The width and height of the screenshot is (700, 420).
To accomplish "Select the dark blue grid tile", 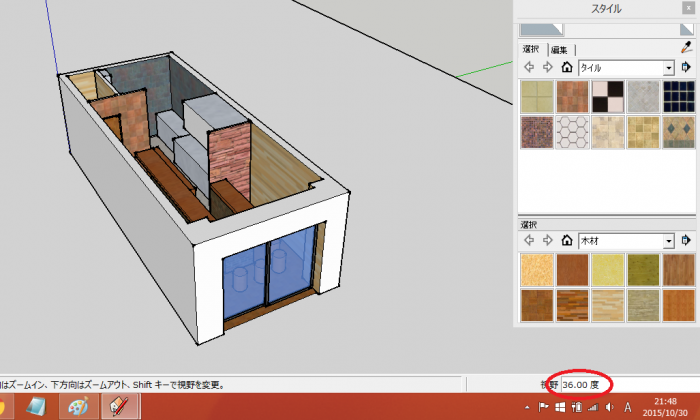I will [x=679, y=96].
